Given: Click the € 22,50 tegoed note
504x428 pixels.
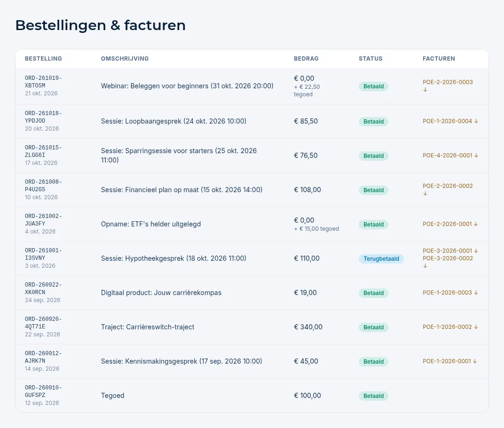Looking at the screenshot, I should [x=307, y=91].
